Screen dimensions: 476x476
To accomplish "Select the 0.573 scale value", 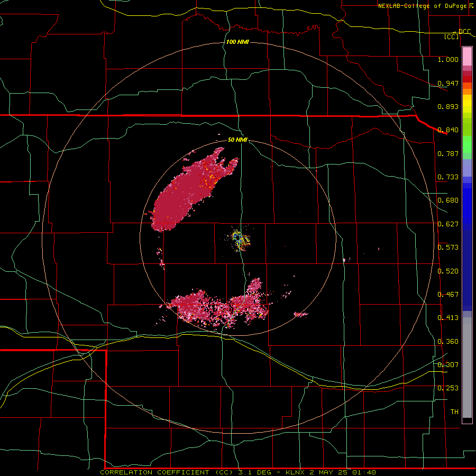I will tap(448, 248).
